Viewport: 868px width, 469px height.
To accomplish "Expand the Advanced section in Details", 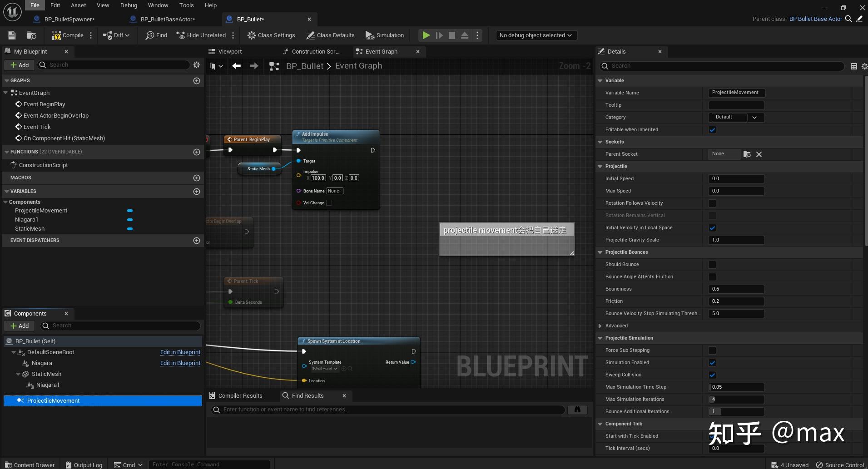I will point(600,326).
